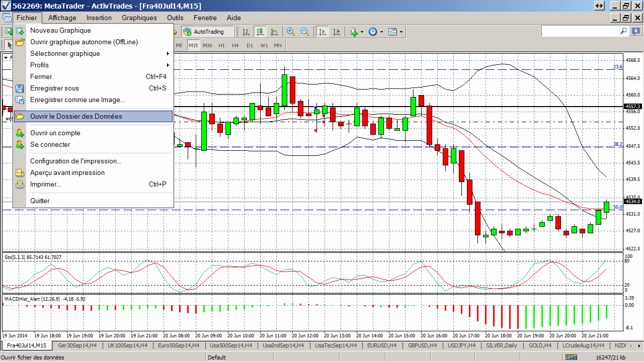Click the search magnifier icon
The image size is (644, 362).
coord(623,31)
